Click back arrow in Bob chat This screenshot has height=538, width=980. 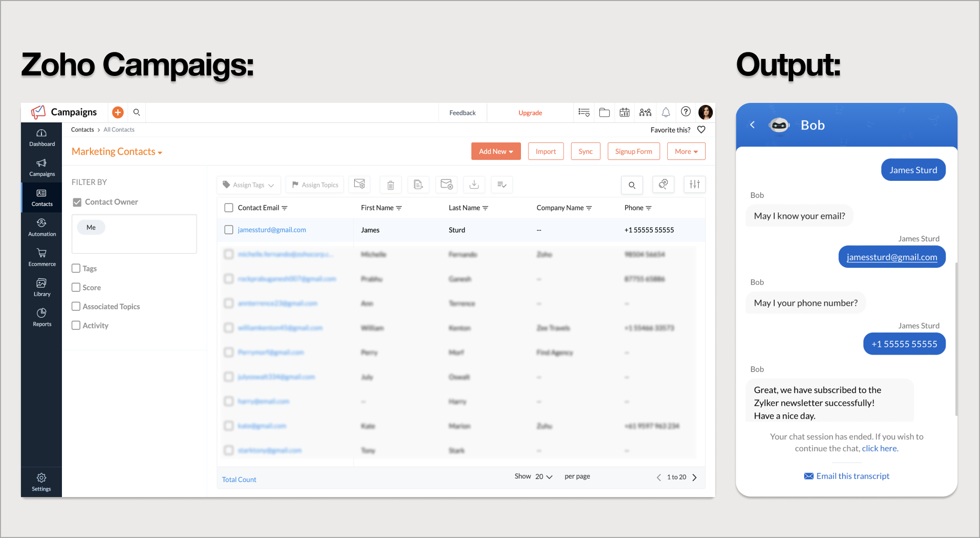752,125
